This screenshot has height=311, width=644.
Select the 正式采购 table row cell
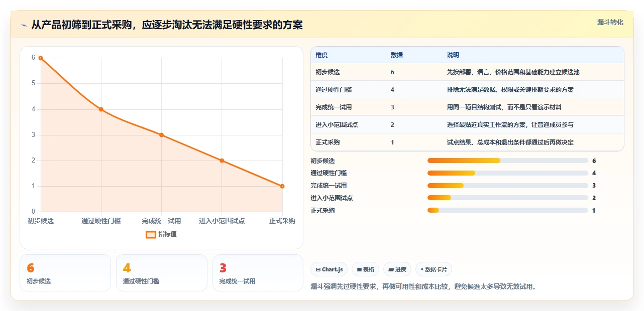[x=328, y=142]
